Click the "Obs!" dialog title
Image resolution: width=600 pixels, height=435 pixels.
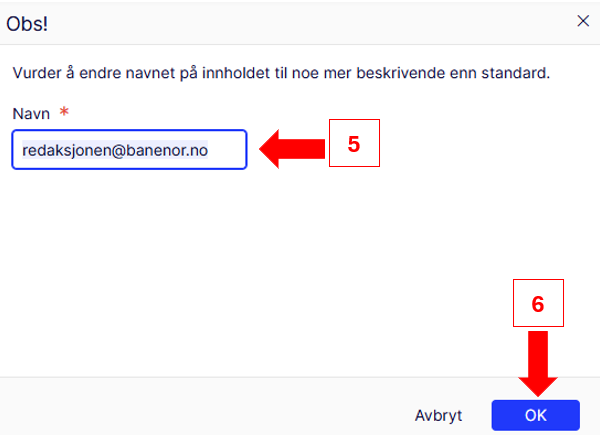coord(27,22)
